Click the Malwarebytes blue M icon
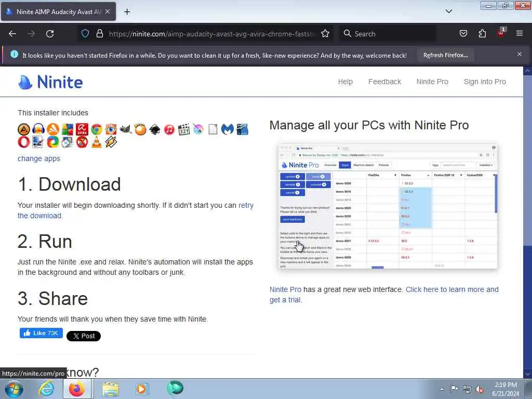The width and height of the screenshot is (532, 399). 228,129
